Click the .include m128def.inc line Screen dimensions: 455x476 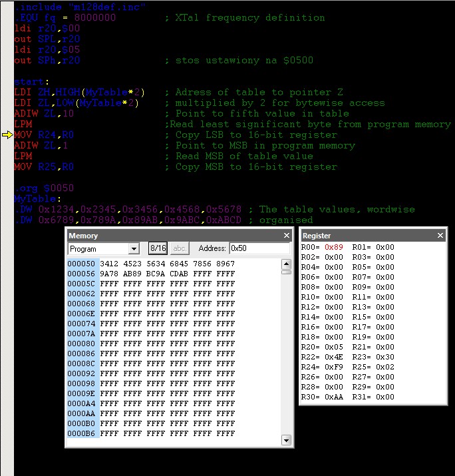pyautogui.click(x=80, y=7)
